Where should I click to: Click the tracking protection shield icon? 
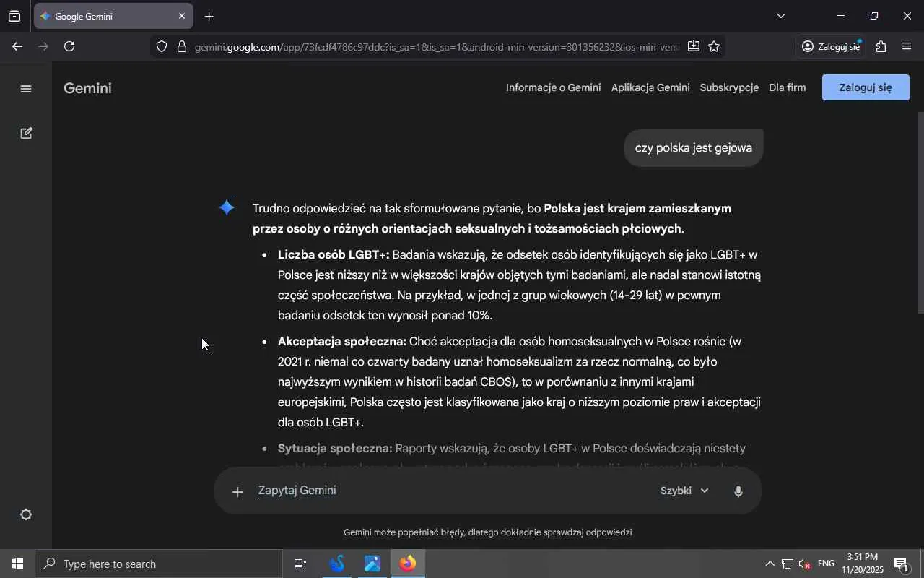(x=162, y=47)
